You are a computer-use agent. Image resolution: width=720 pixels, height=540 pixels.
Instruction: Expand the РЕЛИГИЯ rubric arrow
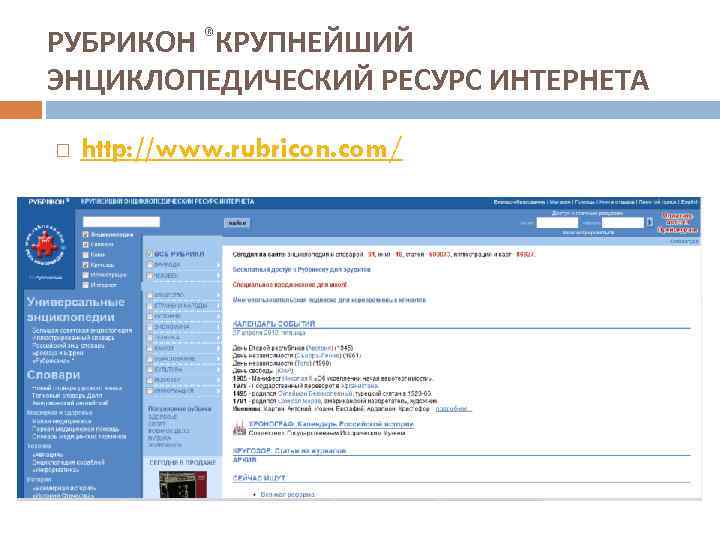coord(219,380)
